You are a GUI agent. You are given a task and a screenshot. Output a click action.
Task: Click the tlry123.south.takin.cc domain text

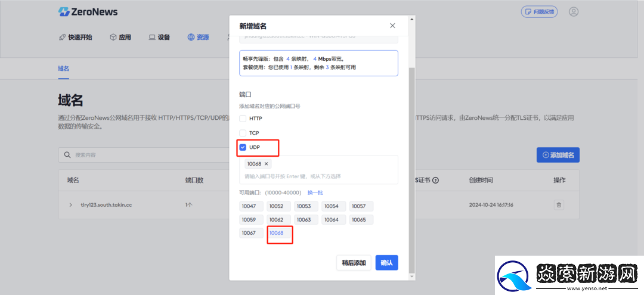point(106,205)
